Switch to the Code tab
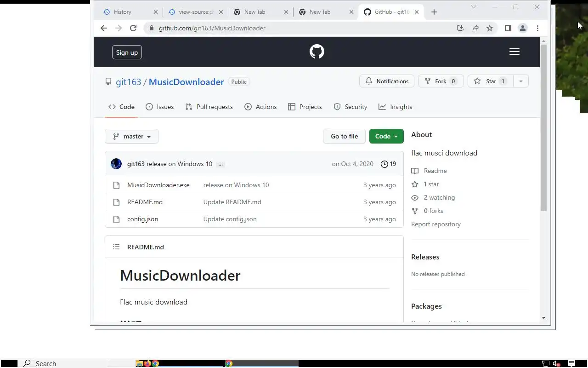The height and width of the screenshot is (368, 588). 121,107
